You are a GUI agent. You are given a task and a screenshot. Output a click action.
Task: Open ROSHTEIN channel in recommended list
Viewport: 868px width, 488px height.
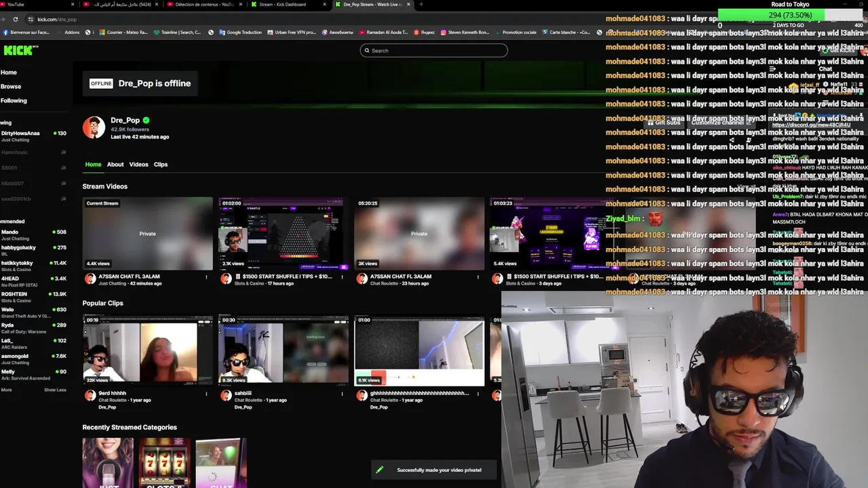tap(33, 297)
